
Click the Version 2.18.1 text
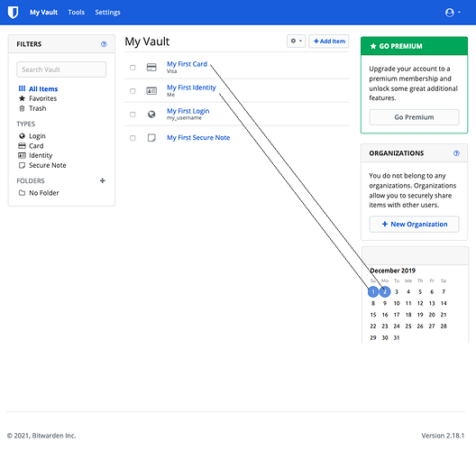(x=443, y=436)
